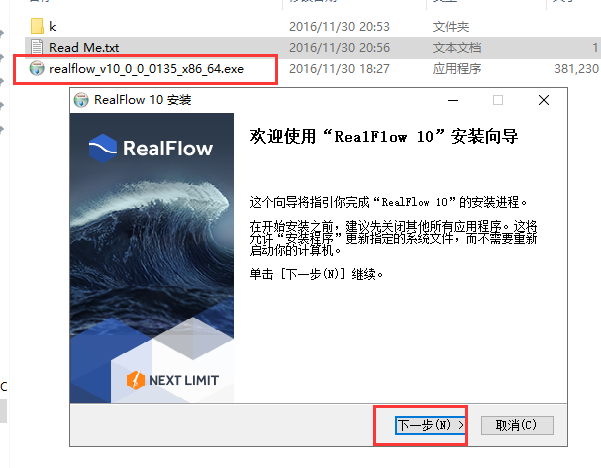
Task: Select the realflow_v10_0_0_0135_x86_64.exe file
Action: tap(146, 69)
